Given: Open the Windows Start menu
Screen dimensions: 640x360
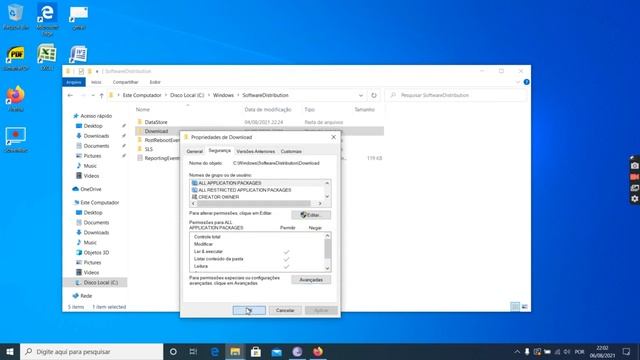Looking at the screenshot, I should (10, 351).
